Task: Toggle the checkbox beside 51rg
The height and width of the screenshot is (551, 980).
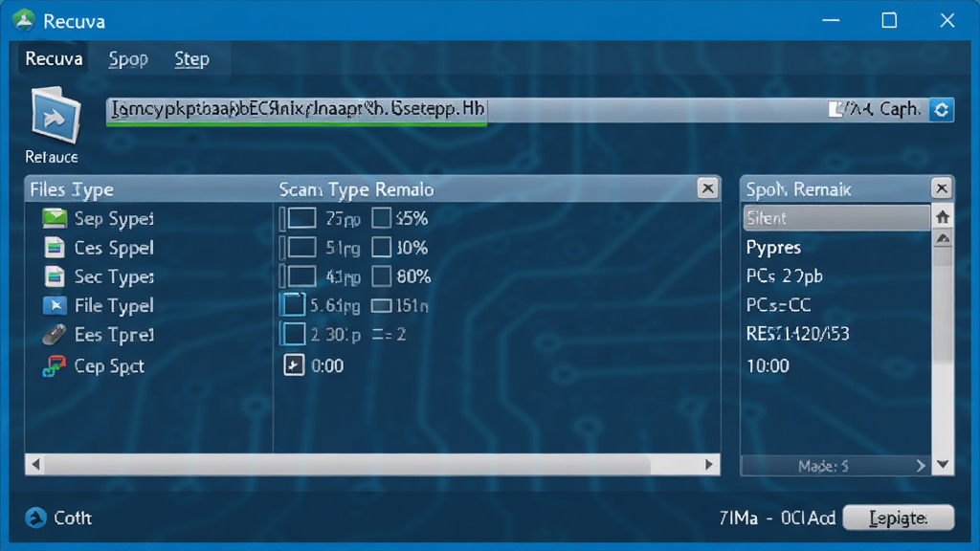Action: (301, 248)
